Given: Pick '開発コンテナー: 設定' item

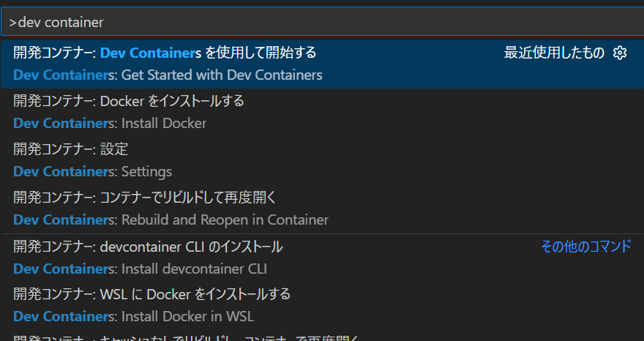Looking at the screenshot, I should pyautogui.click(x=71, y=149).
